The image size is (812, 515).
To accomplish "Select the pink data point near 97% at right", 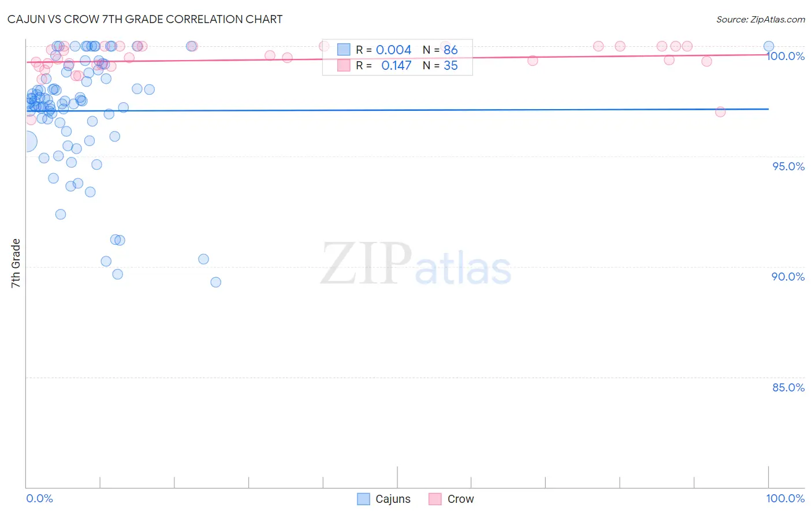I will pos(720,112).
